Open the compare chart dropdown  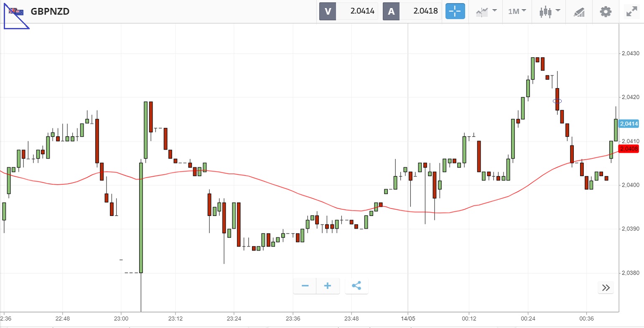coord(486,11)
